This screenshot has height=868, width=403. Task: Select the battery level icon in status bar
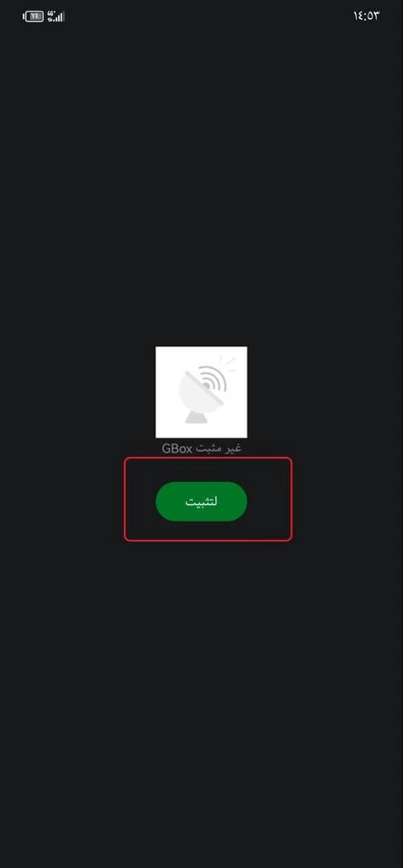(33, 16)
